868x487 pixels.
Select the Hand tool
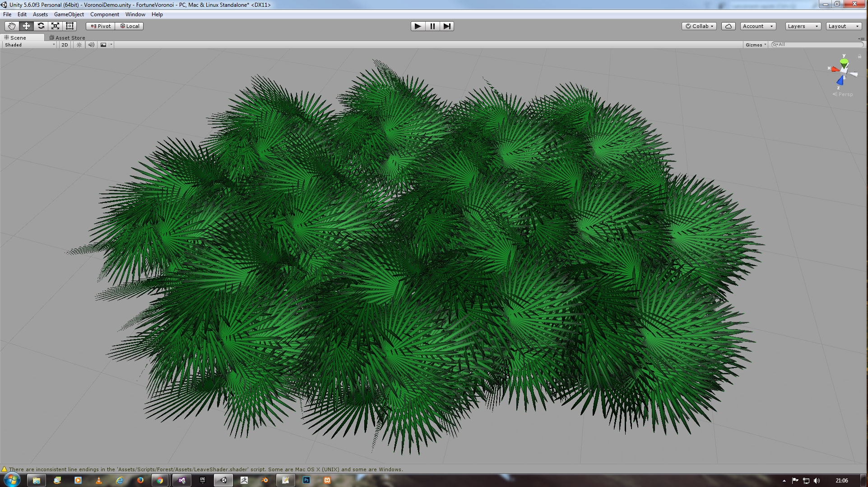click(12, 26)
